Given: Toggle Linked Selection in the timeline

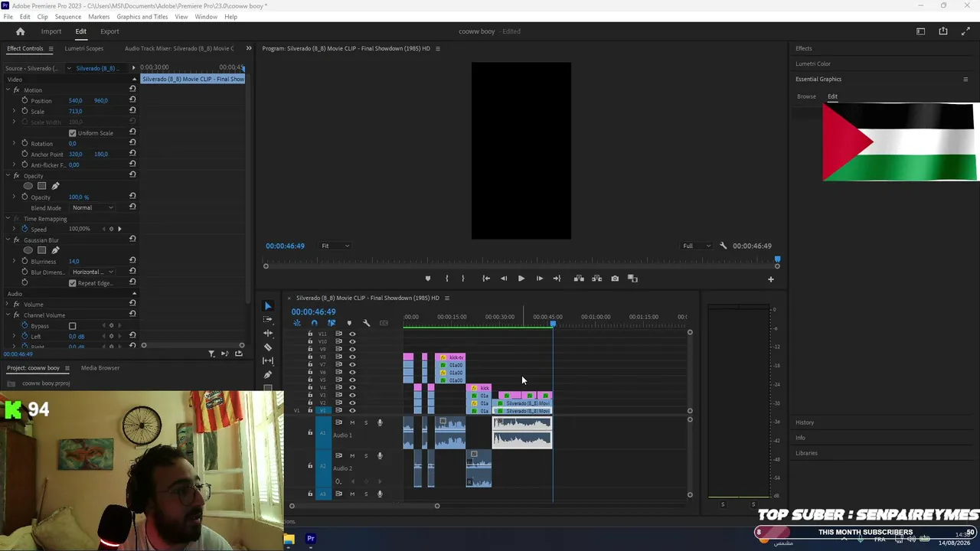Looking at the screenshot, I should coord(332,323).
